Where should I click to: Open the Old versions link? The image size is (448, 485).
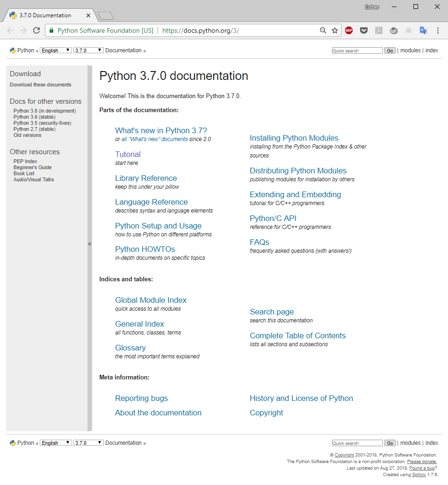[27, 135]
